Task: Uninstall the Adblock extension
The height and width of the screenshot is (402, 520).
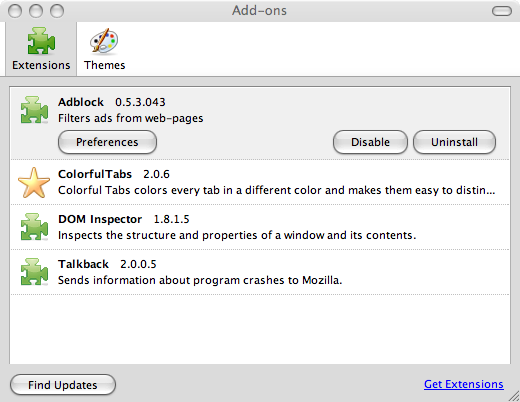Action: pos(454,142)
